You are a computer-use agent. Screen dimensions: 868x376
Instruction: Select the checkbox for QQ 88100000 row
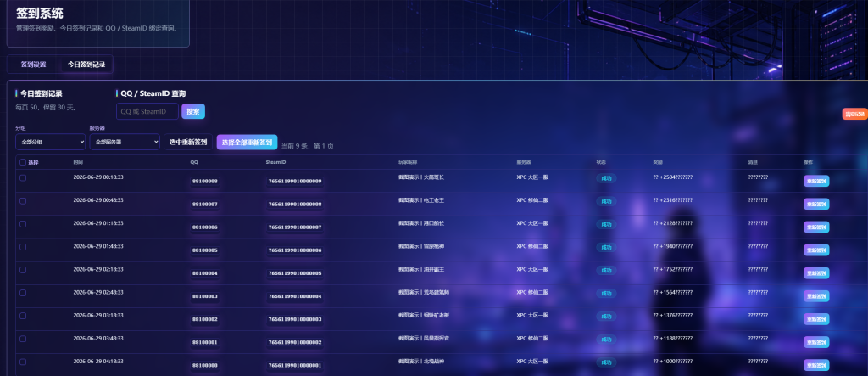click(x=23, y=362)
